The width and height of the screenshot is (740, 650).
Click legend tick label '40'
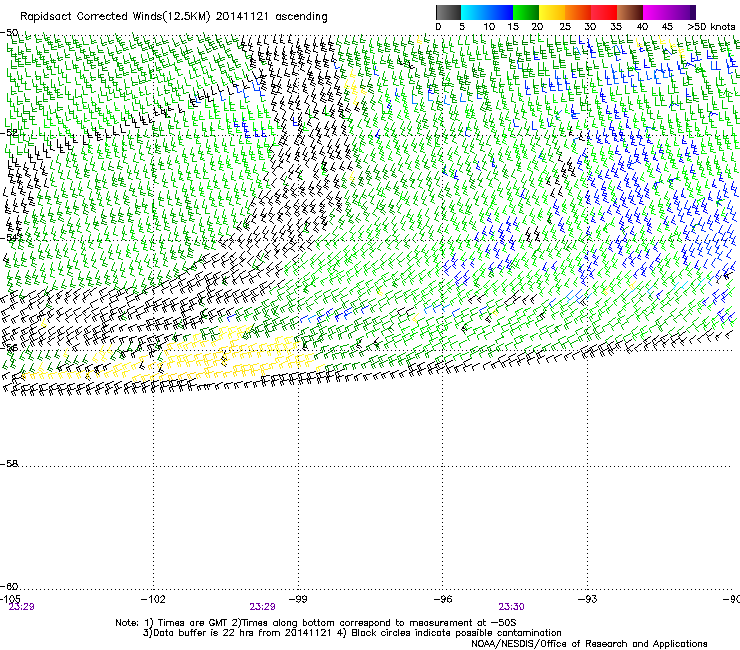(642, 27)
